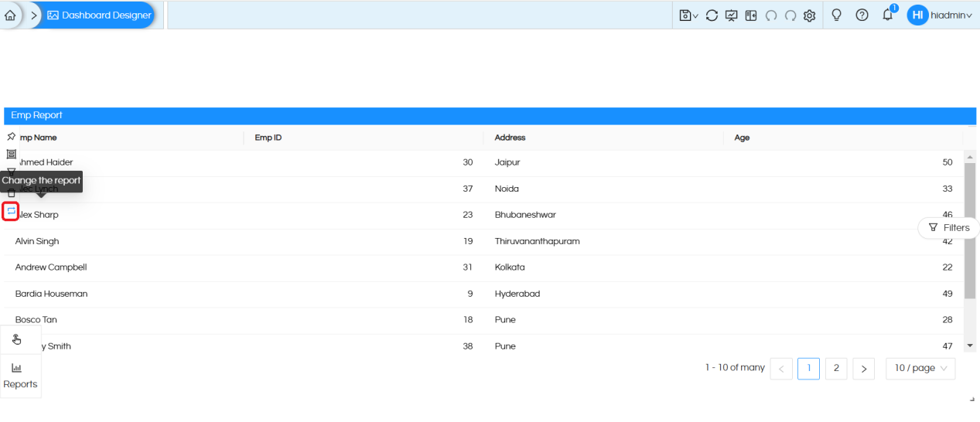Go to previous page arrow

[x=781, y=369]
